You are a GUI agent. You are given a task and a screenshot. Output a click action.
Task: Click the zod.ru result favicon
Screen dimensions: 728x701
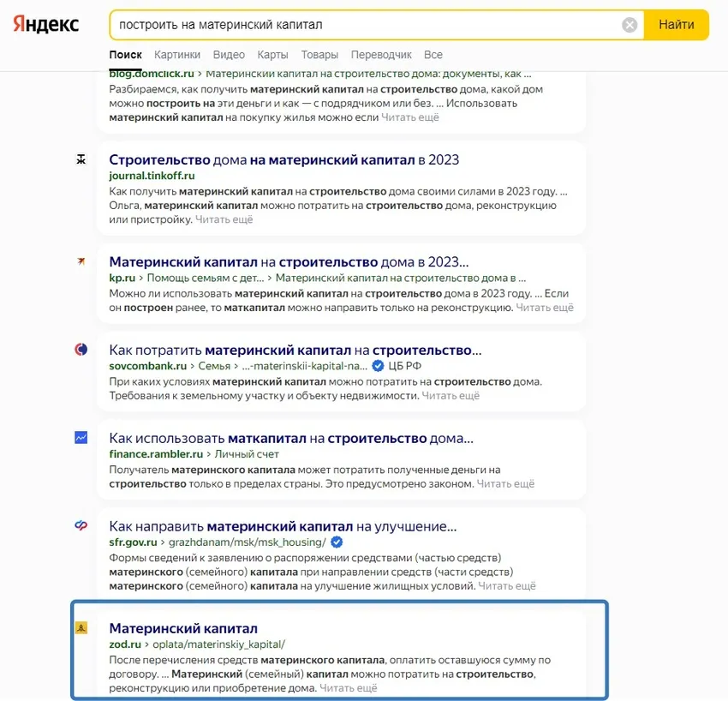pos(81,627)
